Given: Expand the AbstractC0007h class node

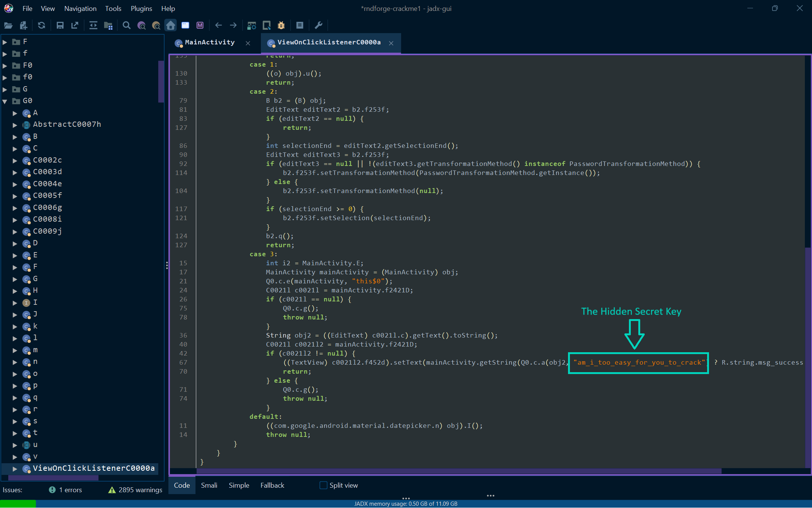Looking at the screenshot, I should click(15, 125).
